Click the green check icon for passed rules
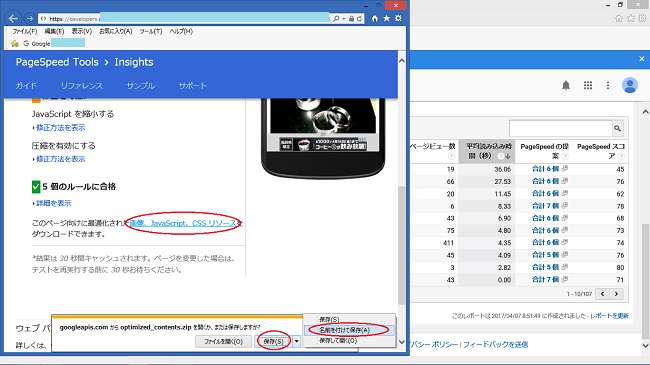Image resolution: width=650 pixels, height=365 pixels. [36, 187]
